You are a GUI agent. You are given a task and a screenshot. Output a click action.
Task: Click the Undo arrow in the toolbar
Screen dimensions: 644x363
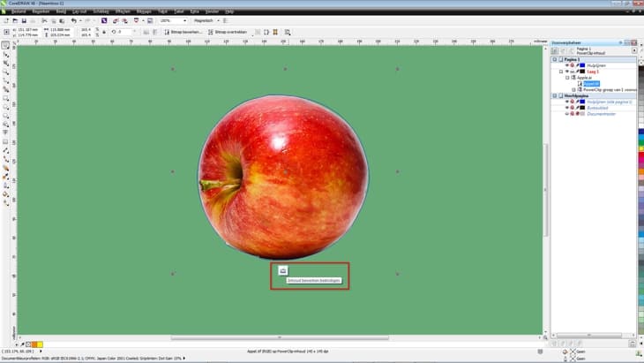(73, 20)
